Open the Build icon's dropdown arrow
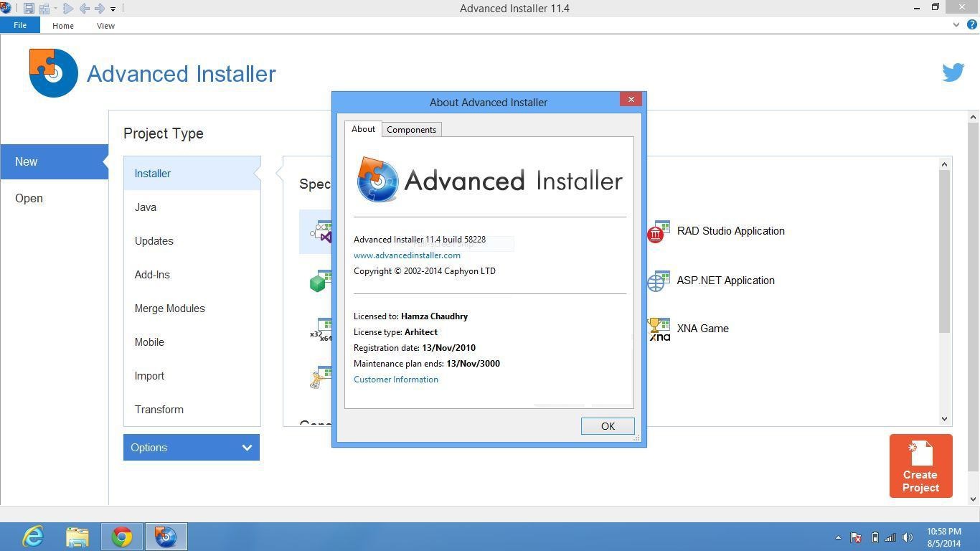Viewport: 980px width, 551px height. 55,9
